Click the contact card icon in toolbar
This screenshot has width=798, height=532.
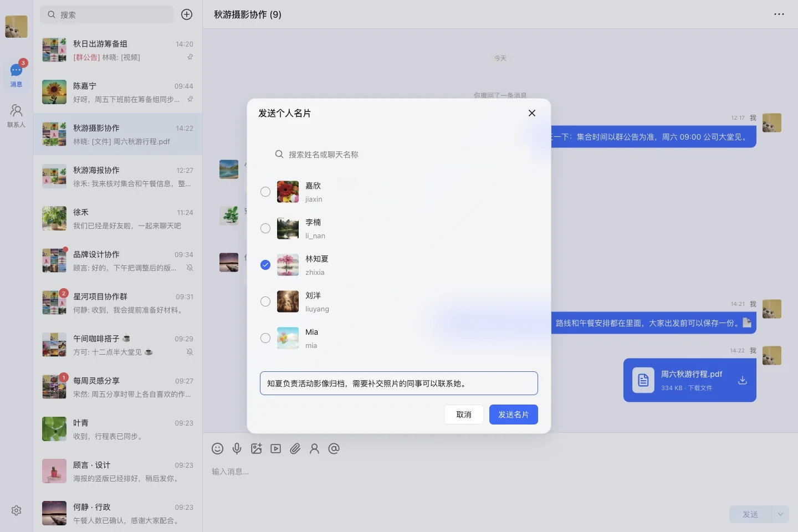(x=315, y=449)
